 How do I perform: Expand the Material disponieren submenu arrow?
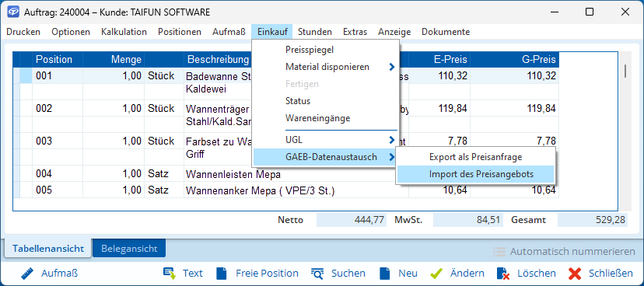click(x=392, y=67)
